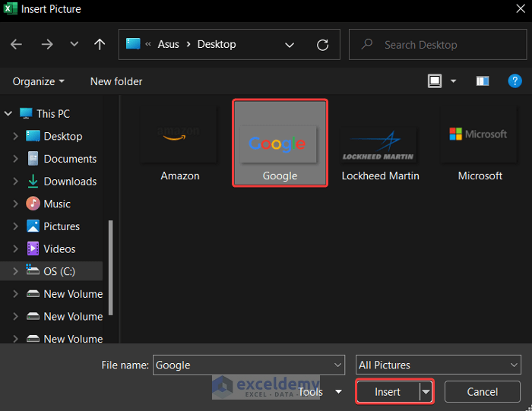
Task: Open the File name dropdown arrow
Action: click(338, 365)
